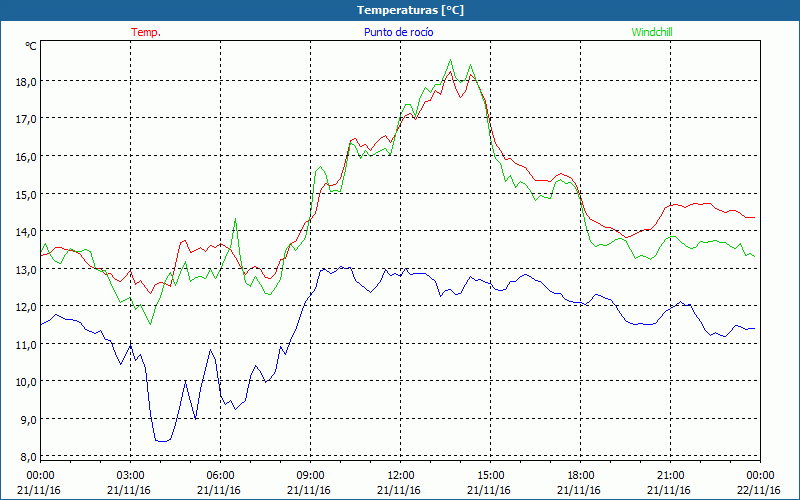Click the 11,0 y-axis value
The width and height of the screenshot is (800, 500).
pos(27,344)
